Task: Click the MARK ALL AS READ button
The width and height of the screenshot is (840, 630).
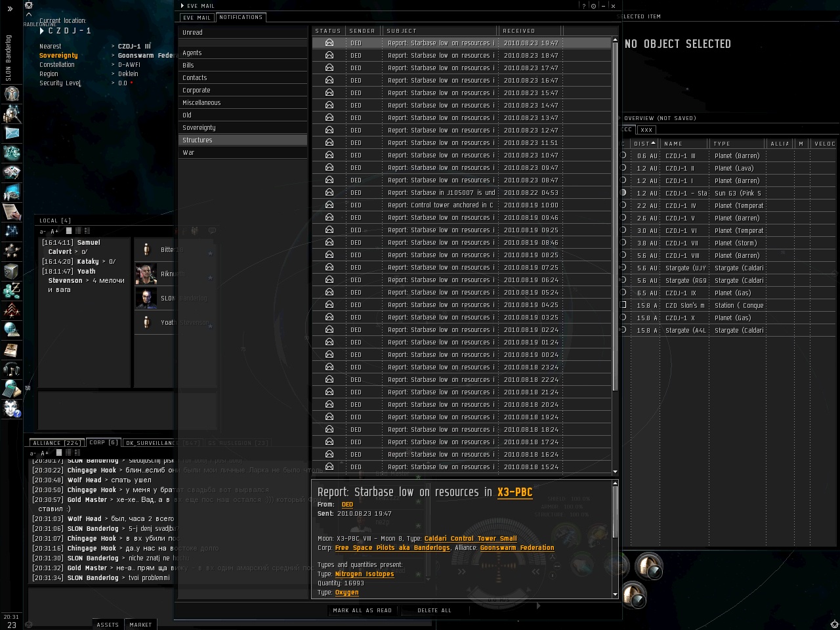Action: pos(362,610)
